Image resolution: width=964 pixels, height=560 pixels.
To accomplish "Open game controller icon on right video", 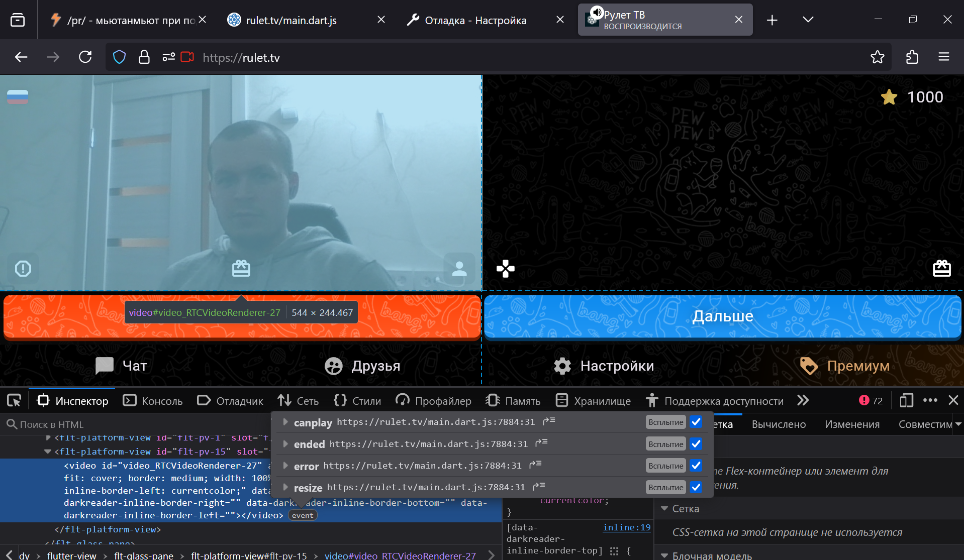I will (x=506, y=269).
